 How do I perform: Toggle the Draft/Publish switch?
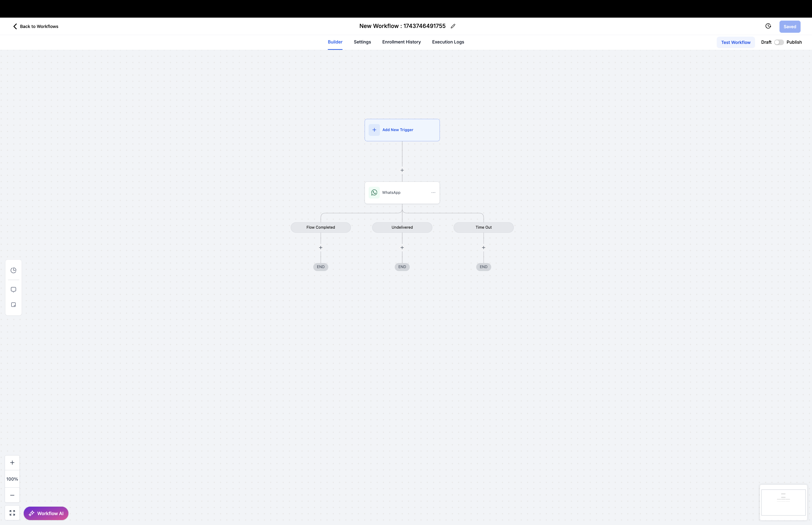tap(779, 42)
